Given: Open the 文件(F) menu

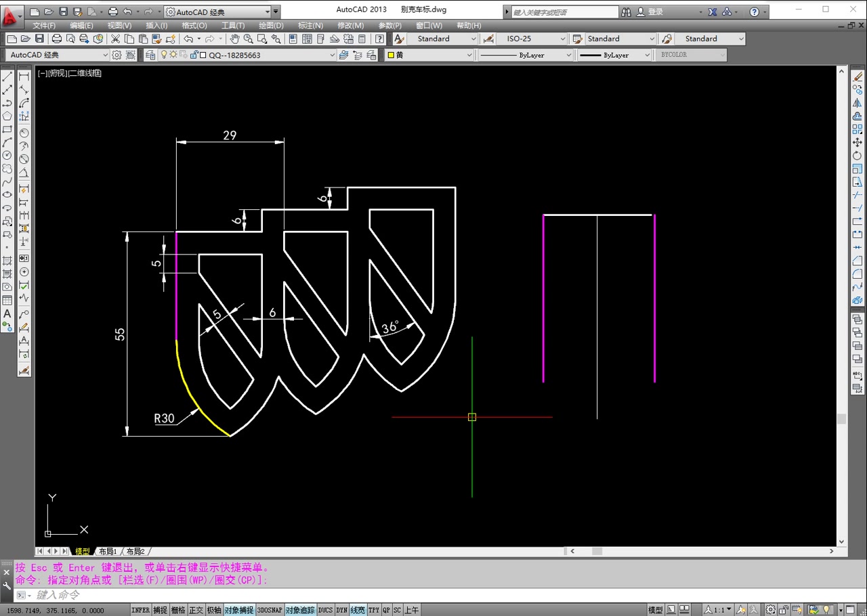Looking at the screenshot, I should (x=44, y=26).
